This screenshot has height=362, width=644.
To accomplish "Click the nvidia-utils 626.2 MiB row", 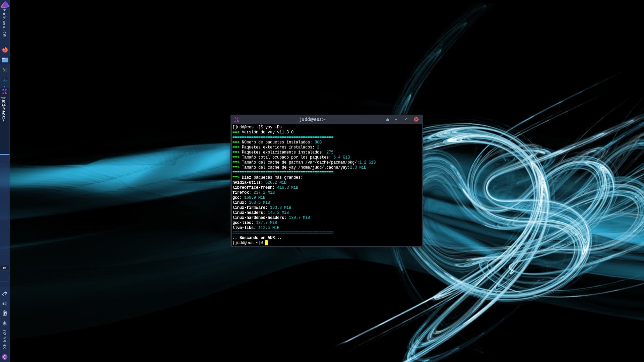I will (259, 183).
